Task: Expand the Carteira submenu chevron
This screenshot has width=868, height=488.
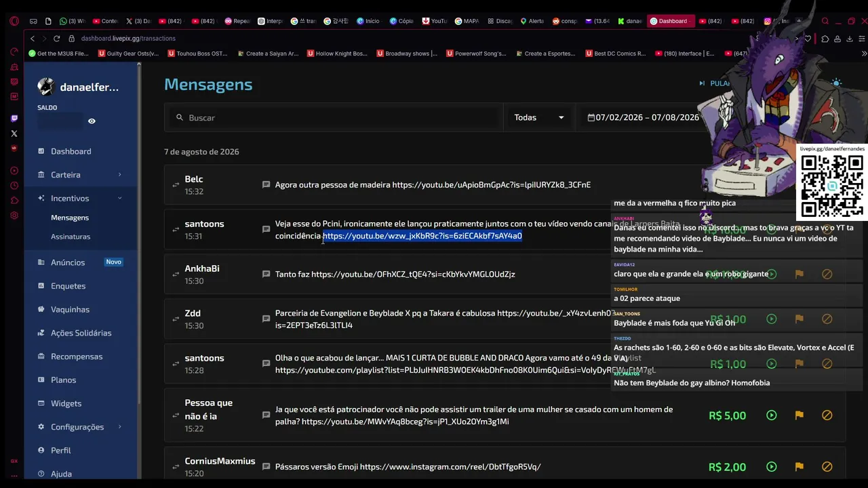Action: click(x=119, y=175)
